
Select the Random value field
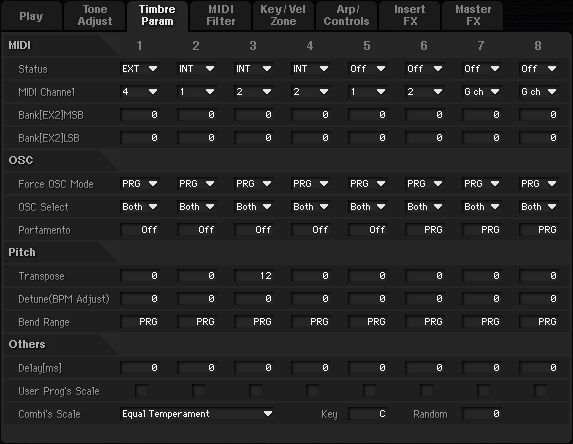click(x=482, y=414)
